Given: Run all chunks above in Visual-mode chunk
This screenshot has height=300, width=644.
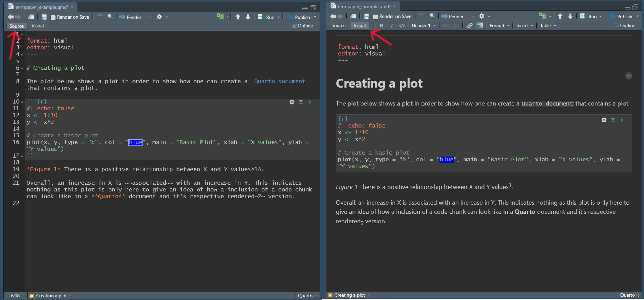Looking at the screenshot, I should pos(613,120).
